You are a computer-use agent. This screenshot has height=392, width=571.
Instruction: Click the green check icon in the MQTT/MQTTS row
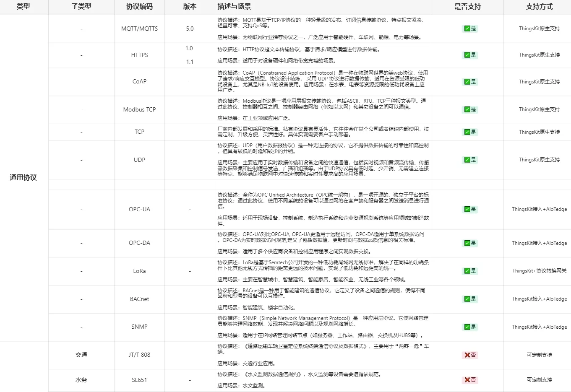467,29
